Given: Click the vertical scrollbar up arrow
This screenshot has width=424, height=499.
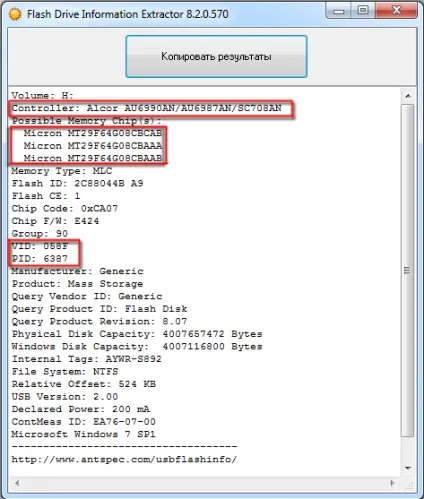Looking at the screenshot, I should 408,96.
